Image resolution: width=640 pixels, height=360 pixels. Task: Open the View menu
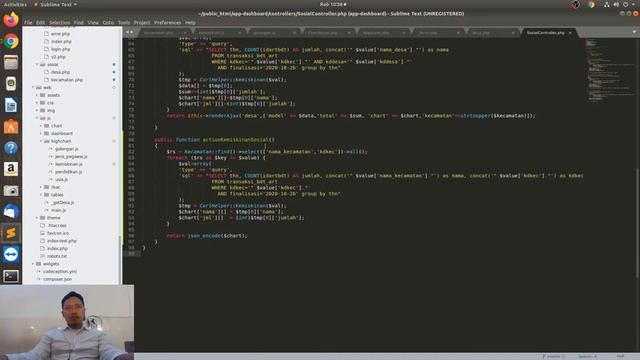point(93,22)
